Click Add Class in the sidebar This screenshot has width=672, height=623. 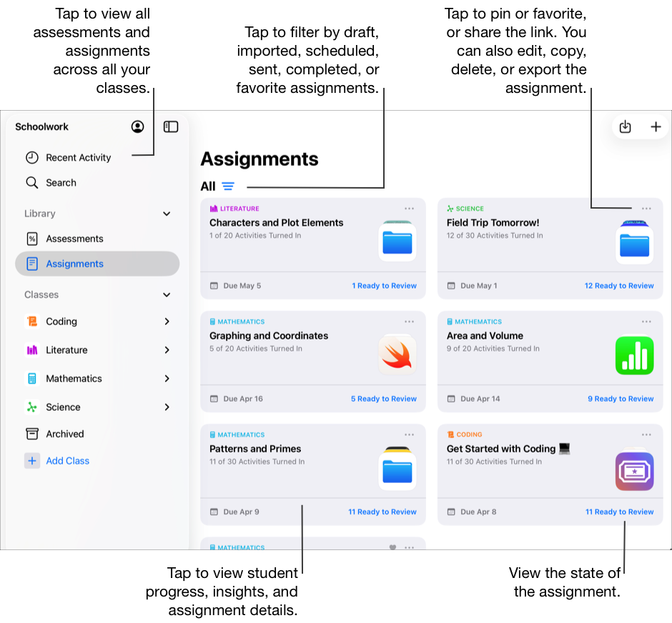point(67,461)
